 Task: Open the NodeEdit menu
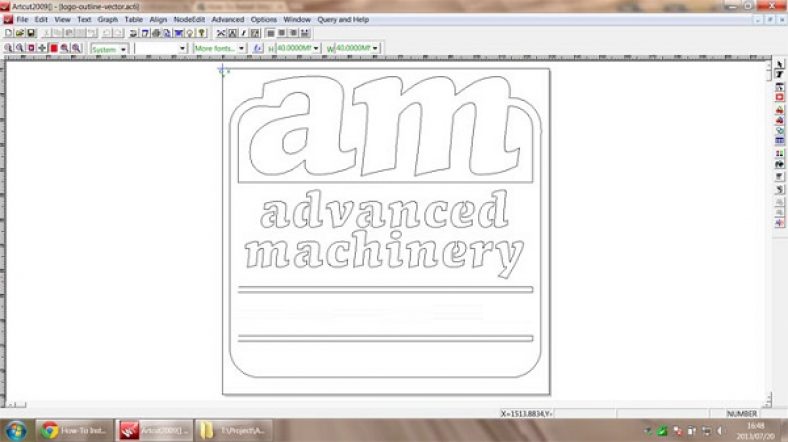189,20
